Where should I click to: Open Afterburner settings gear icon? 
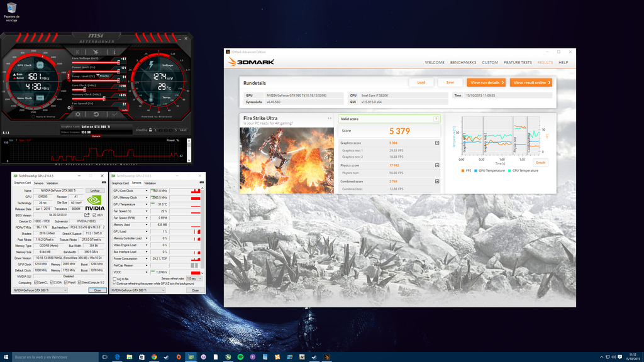pos(77,114)
